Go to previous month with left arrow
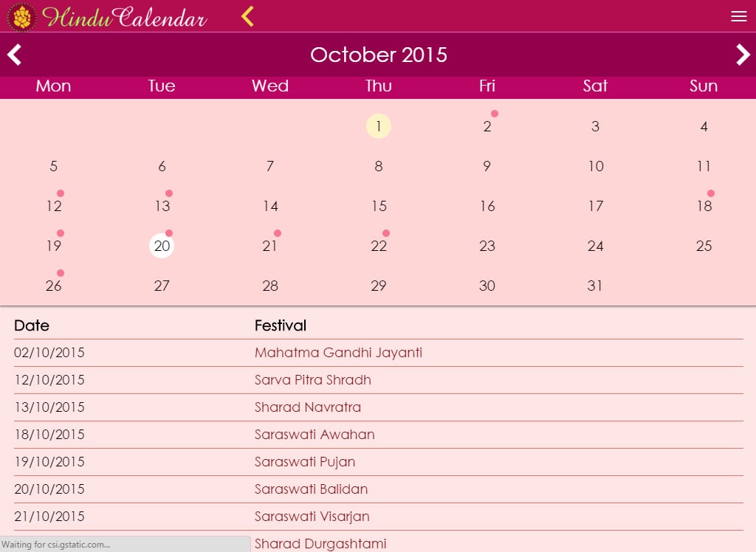Image resolution: width=756 pixels, height=552 pixels. click(x=15, y=55)
